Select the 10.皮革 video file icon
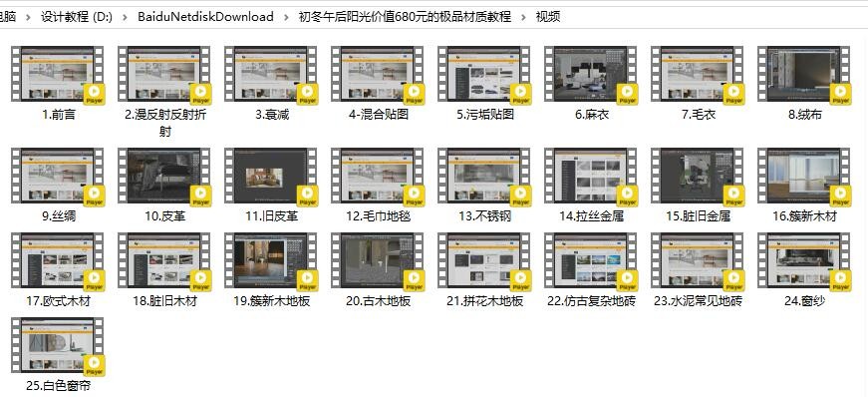 coord(164,176)
